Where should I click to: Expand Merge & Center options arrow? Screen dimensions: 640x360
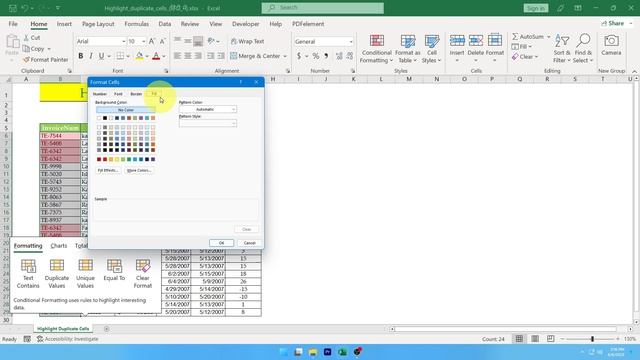click(x=285, y=56)
